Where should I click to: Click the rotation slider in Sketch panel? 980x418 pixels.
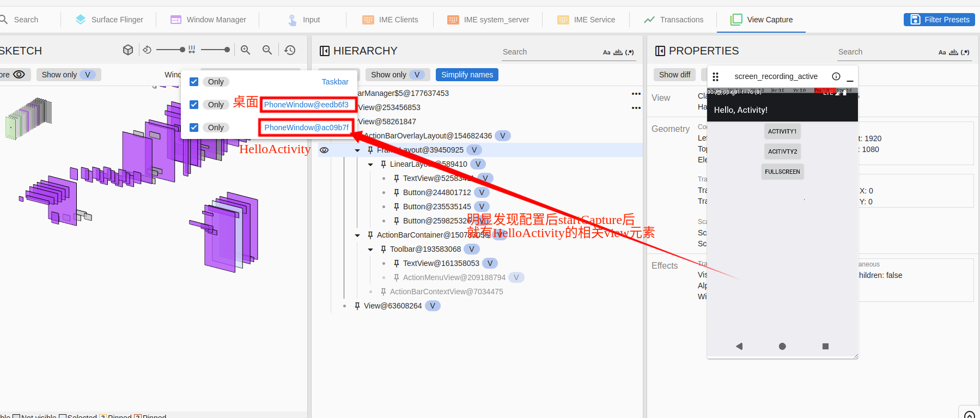click(171, 50)
